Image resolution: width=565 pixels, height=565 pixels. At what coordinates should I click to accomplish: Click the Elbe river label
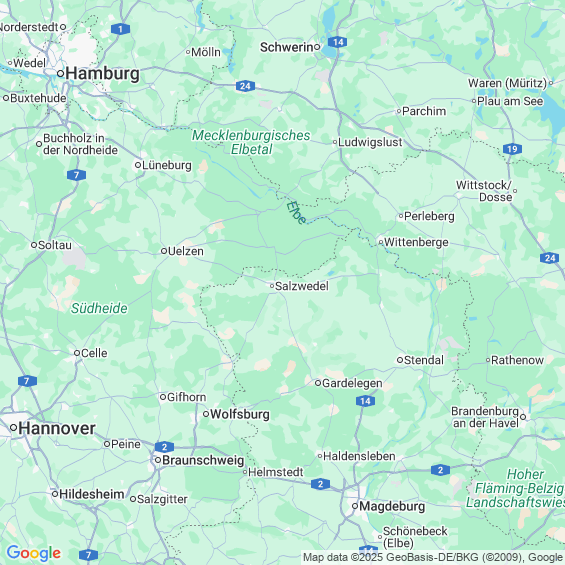pyautogui.click(x=297, y=213)
